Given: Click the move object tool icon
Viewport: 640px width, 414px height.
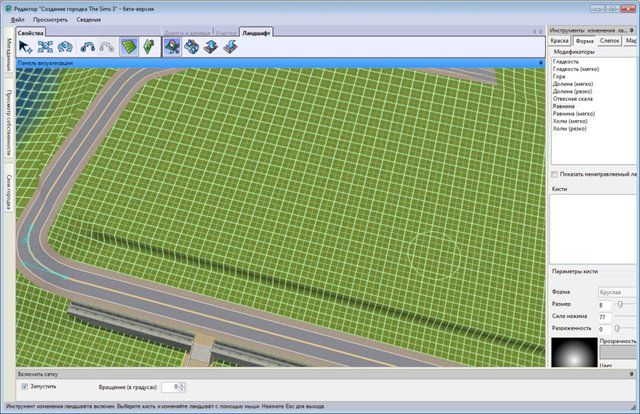Looking at the screenshot, I should click(x=45, y=46).
